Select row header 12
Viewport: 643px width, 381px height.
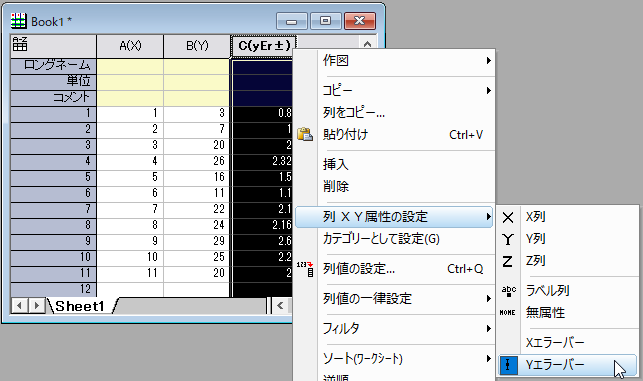click(53, 289)
